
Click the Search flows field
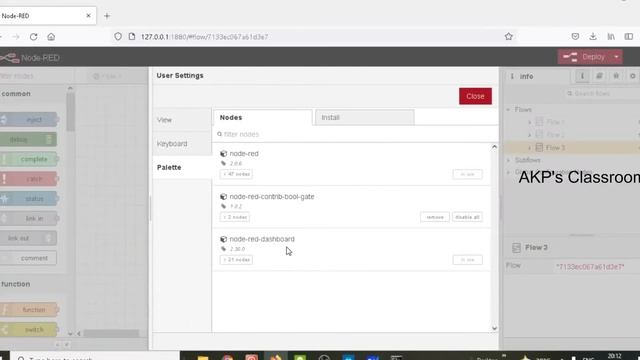(602, 93)
